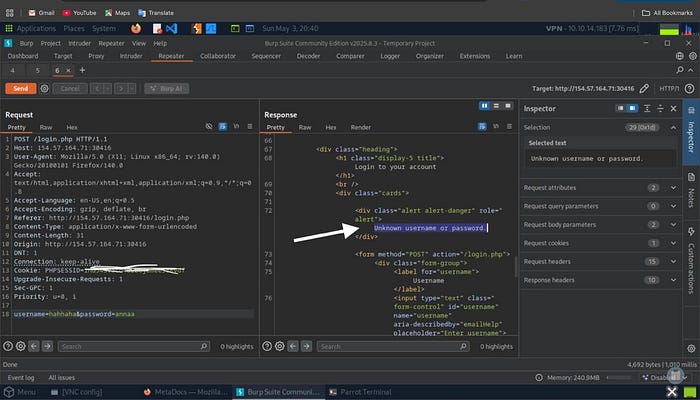Expand Request headers section
Image resolution: width=700 pixels, height=400 pixels.
point(673,262)
